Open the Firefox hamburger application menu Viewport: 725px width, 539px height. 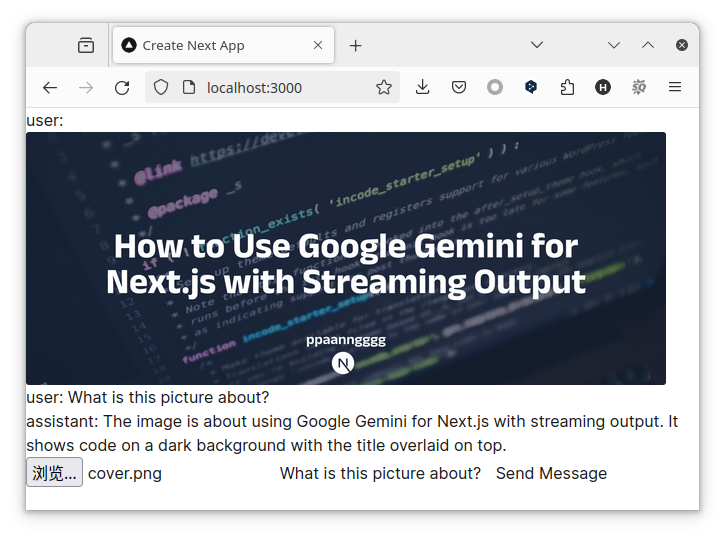pos(675,87)
